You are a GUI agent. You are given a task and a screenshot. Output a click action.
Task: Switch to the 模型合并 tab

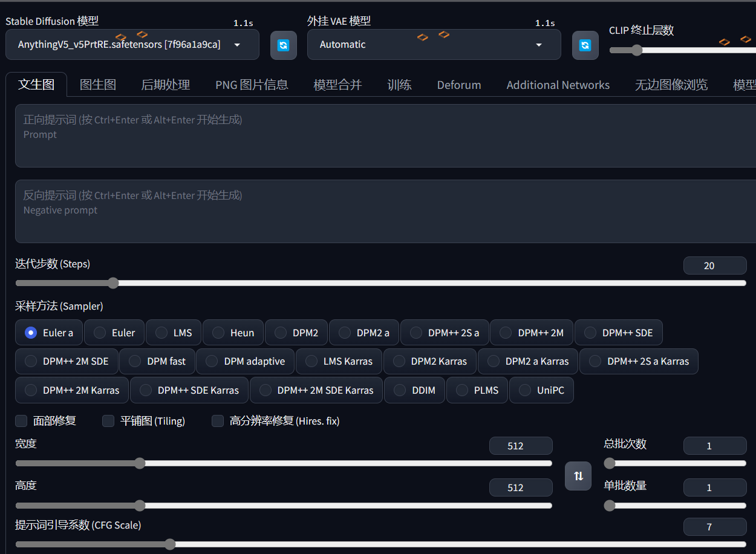click(x=337, y=85)
